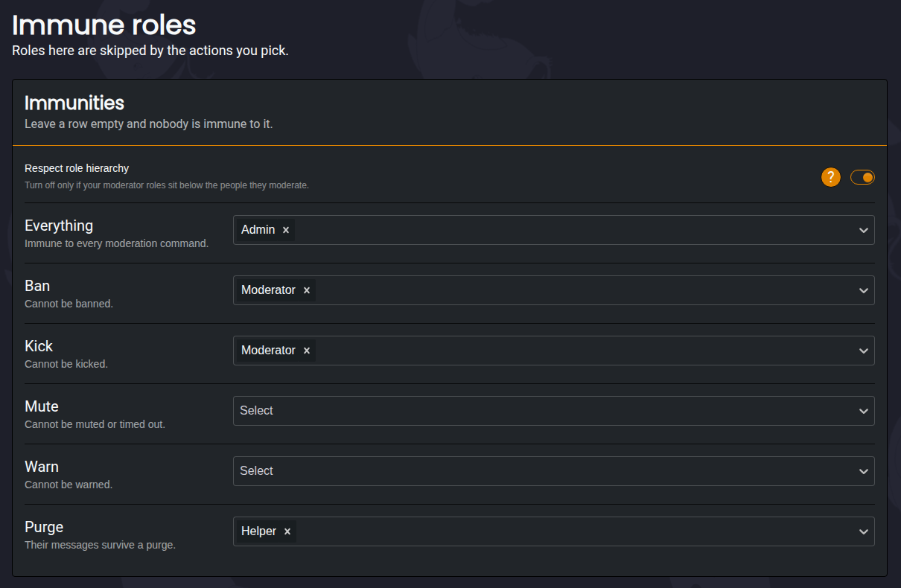Open the orange question mark help icon

(831, 177)
